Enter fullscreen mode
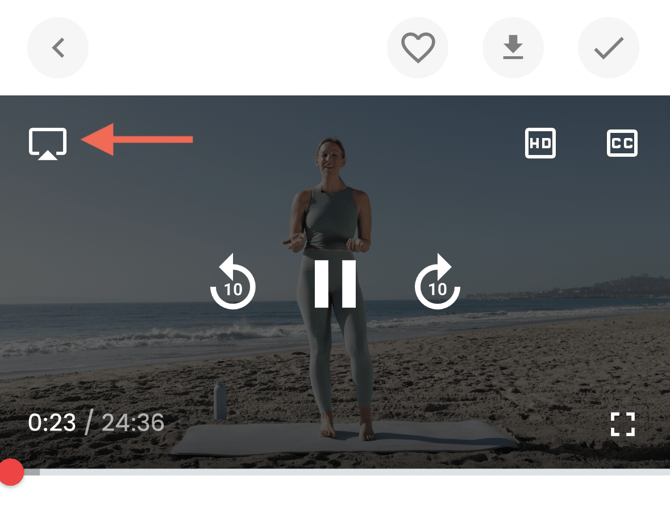The width and height of the screenshot is (670, 510). click(x=623, y=424)
